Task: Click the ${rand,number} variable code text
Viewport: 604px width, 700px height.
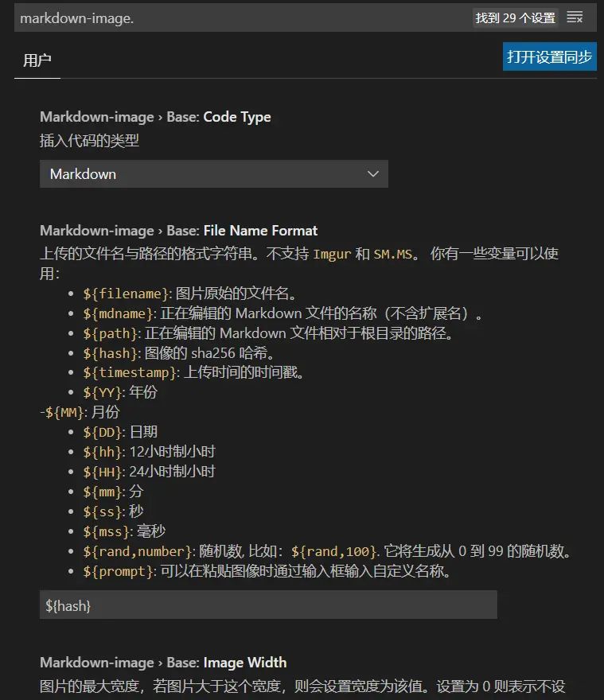Action: [x=138, y=551]
